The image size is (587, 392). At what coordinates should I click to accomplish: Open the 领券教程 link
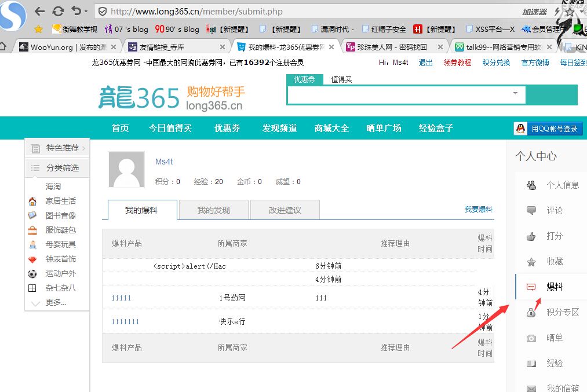(457, 63)
